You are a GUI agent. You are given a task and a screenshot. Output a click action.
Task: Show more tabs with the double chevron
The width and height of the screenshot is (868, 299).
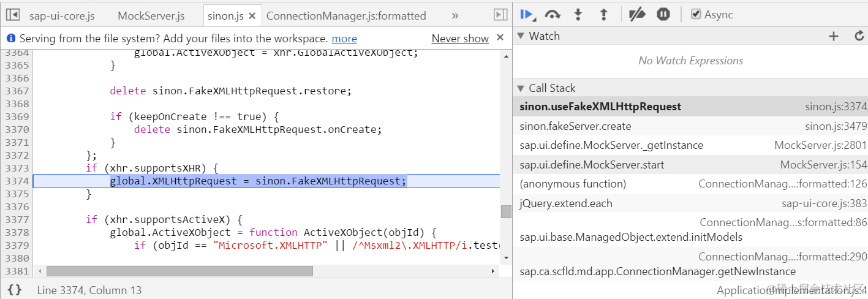coord(455,15)
